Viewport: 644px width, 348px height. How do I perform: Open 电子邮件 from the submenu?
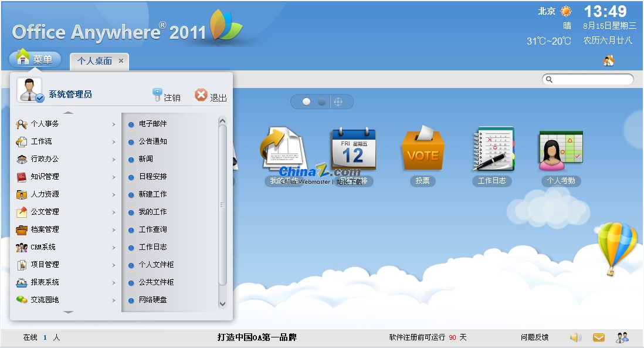click(152, 124)
